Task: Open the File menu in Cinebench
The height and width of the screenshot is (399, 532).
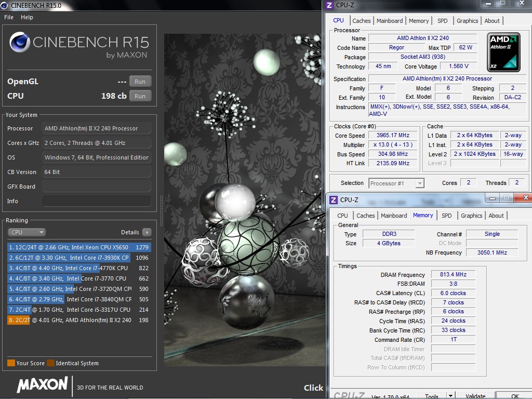Action: (9, 17)
